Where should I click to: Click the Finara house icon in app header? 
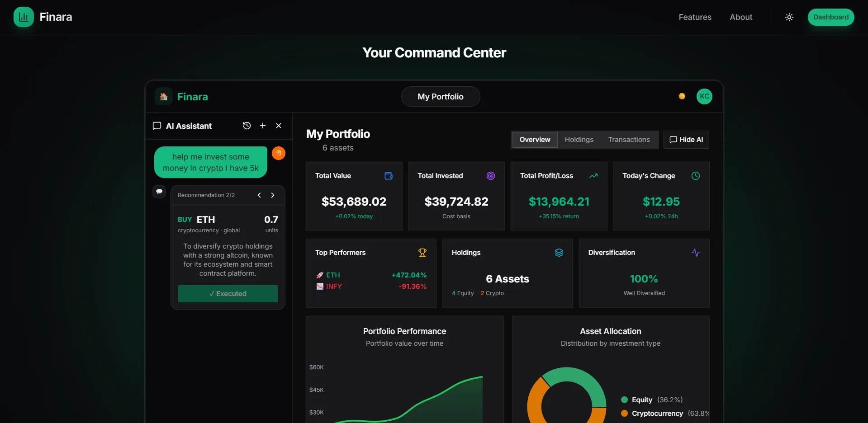(x=164, y=96)
